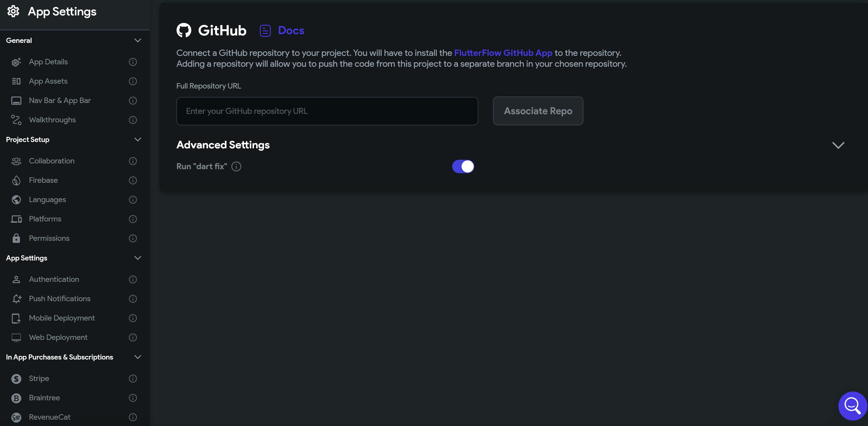Image resolution: width=868 pixels, height=426 pixels.
Task: Click the Firebase flame icon
Action: [16, 181]
